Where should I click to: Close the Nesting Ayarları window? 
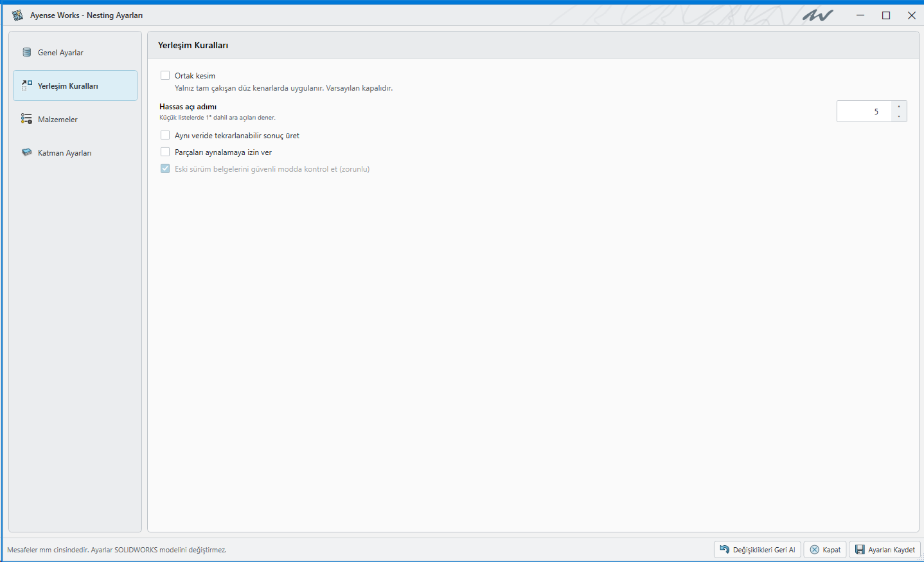click(911, 15)
